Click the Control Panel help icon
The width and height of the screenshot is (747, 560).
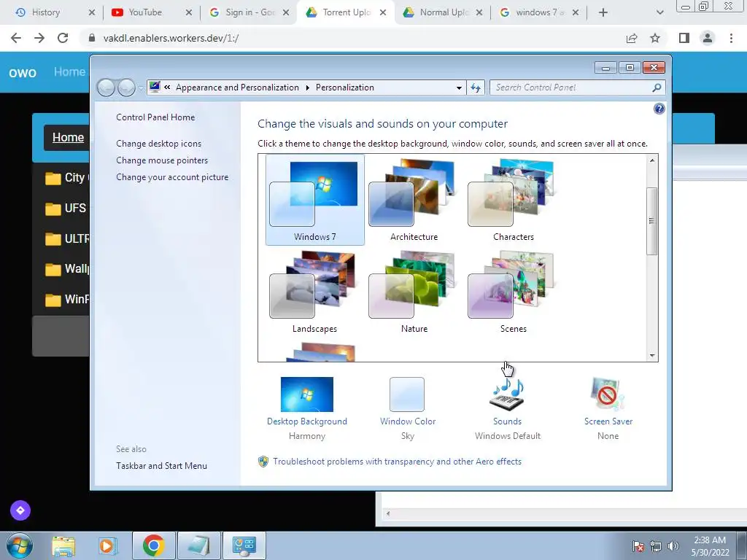659,109
